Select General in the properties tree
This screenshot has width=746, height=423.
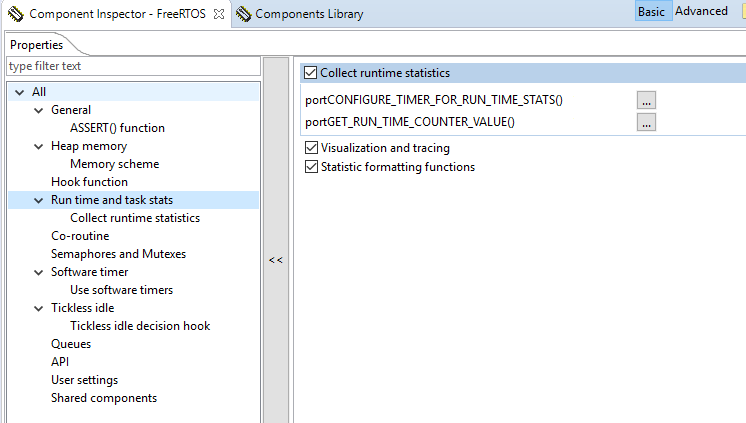click(x=71, y=110)
